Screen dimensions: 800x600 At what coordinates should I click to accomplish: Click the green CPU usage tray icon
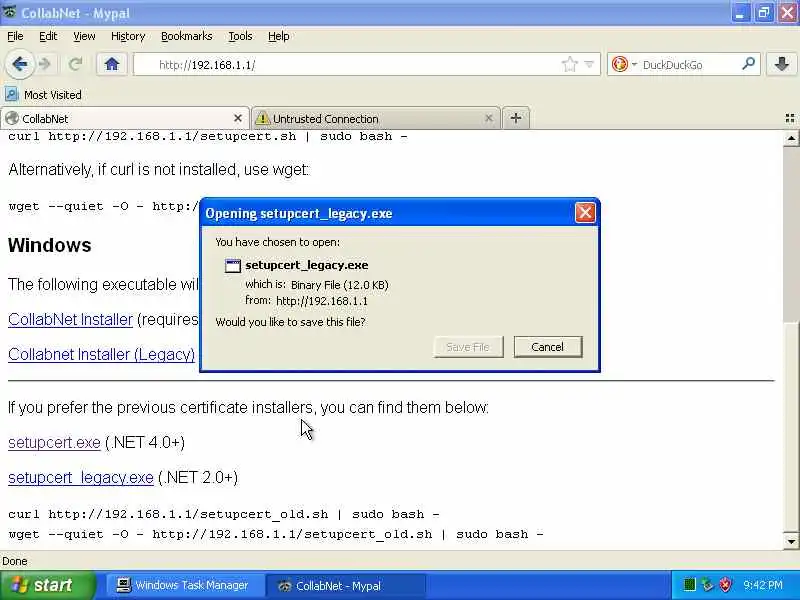pyautogui.click(x=689, y=585)
